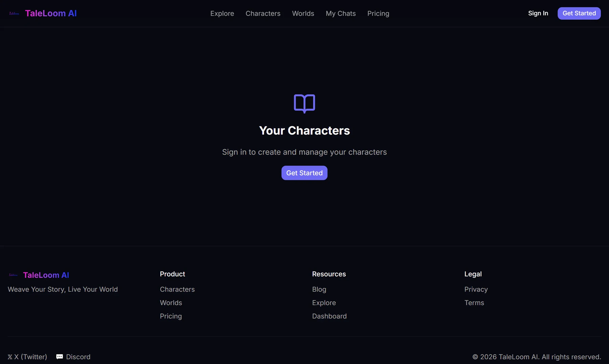Click the Discord text link in footer
The image size is (609, 364).
click(x=78, y=357)
